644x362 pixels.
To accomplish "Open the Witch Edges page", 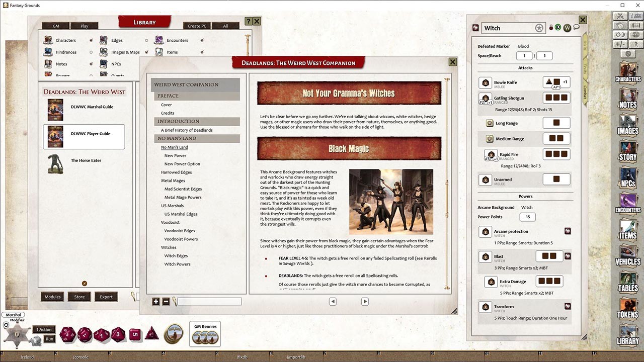I will [176, 256].
